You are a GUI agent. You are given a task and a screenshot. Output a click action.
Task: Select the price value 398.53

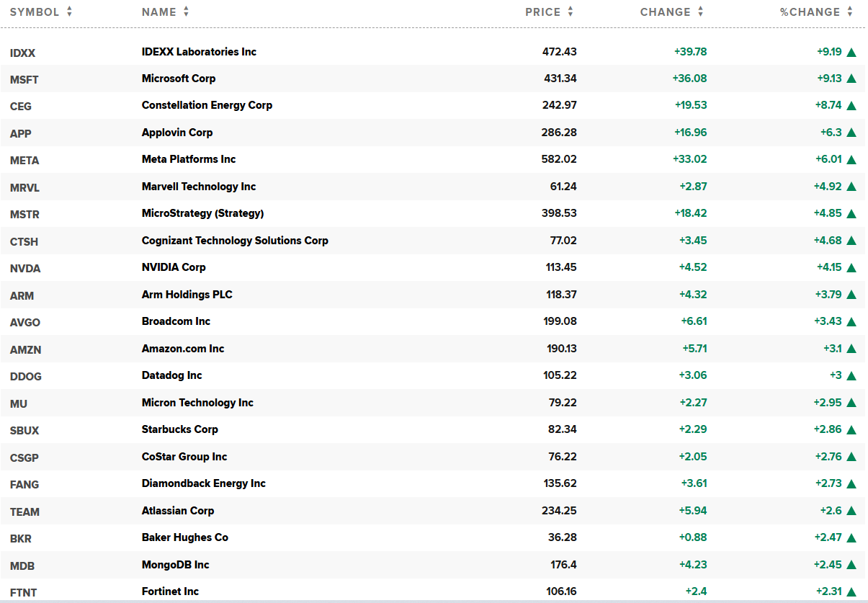(559, 213)
